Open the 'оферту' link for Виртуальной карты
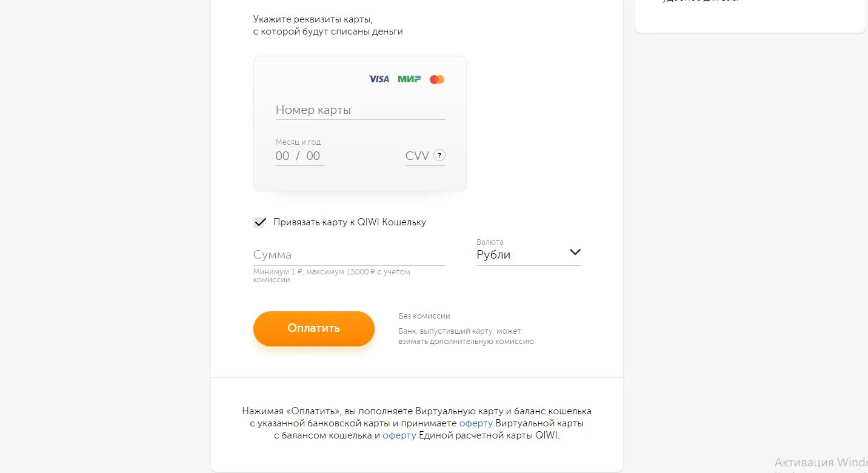This screenshot has width=868, height=473. (x=476, y=423)
